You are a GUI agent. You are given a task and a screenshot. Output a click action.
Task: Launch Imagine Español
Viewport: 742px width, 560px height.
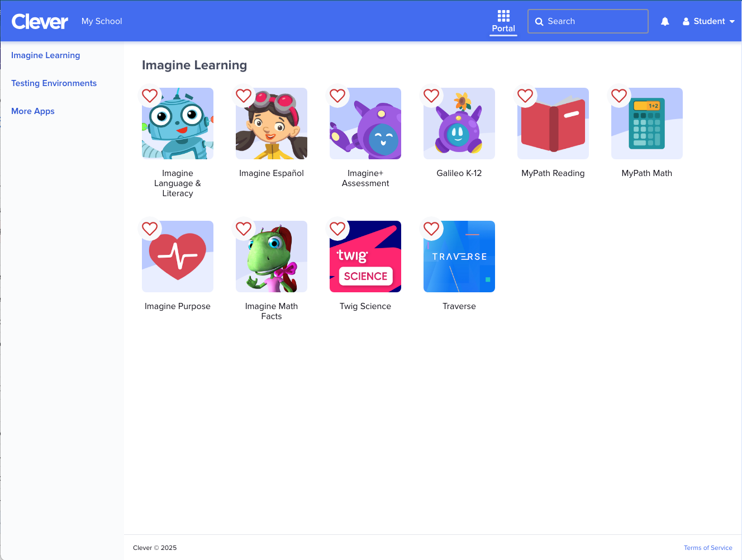[x=271, y=123]
